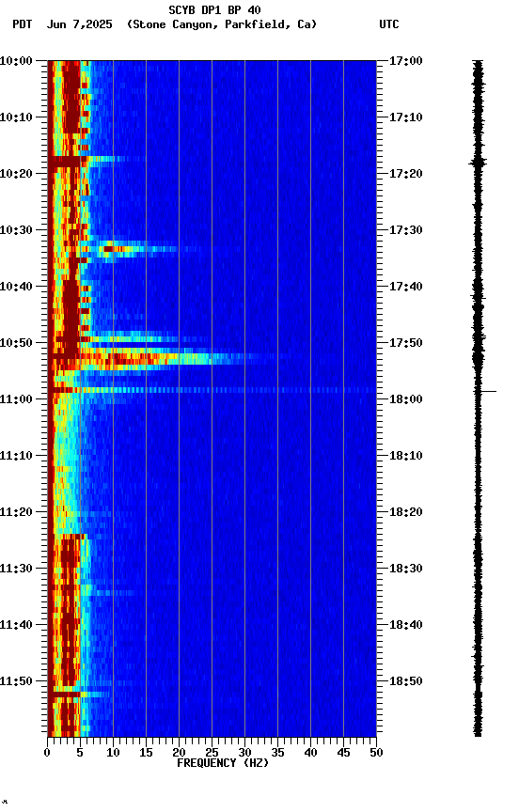Click the frequency axis tick label 5
Screen dimensions: 519x812
point(80,753)
